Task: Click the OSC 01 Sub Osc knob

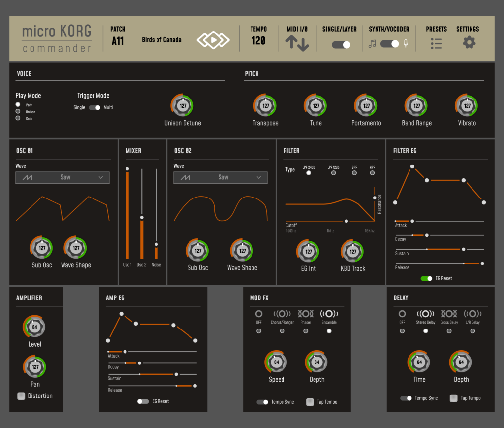Action: pyautogui.click(x=41, y=248)
